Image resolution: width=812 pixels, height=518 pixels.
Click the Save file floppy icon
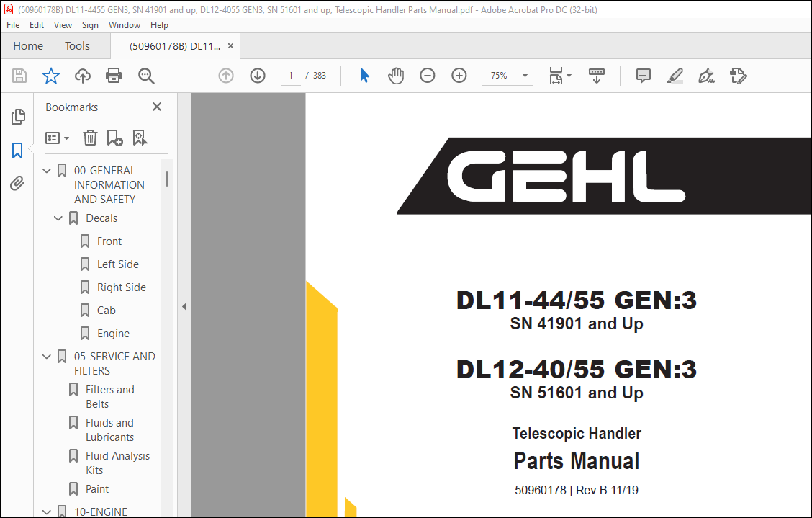point(19,76)
